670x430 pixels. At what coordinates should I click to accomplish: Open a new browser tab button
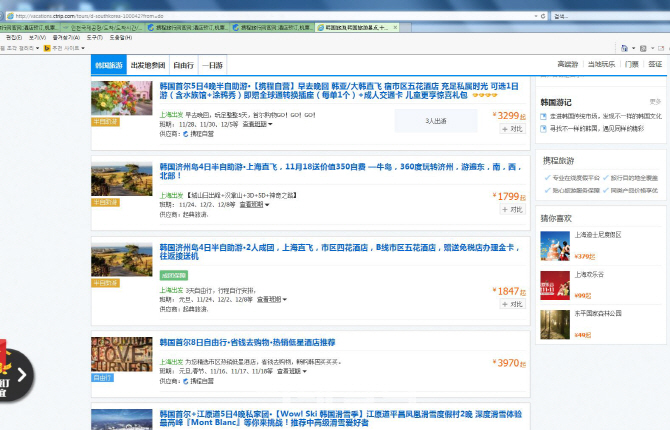pos(406,27)
